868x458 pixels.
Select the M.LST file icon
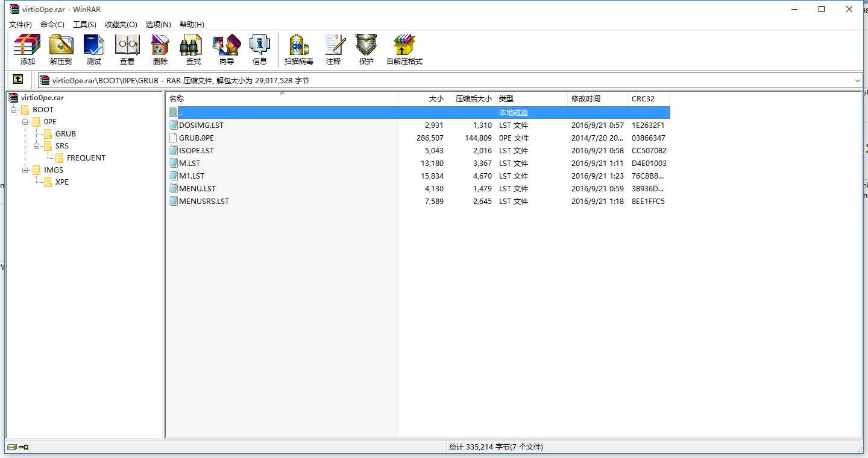174,164
